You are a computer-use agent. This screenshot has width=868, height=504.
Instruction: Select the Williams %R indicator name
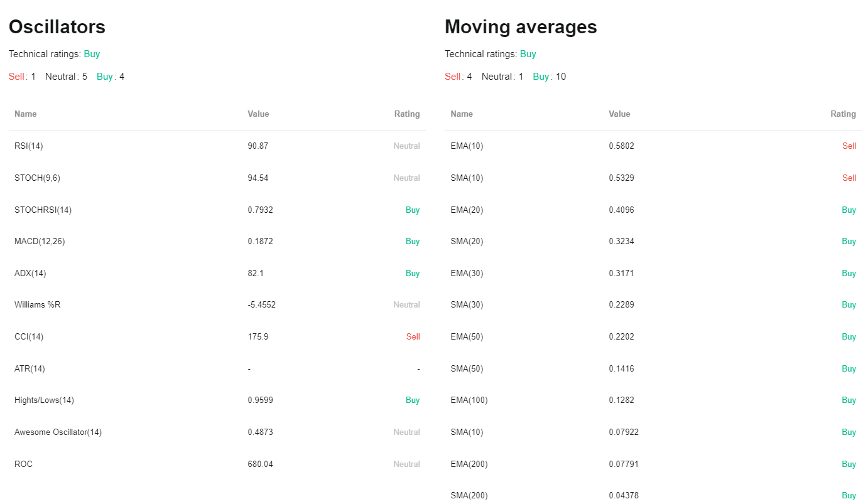point(38,305)
